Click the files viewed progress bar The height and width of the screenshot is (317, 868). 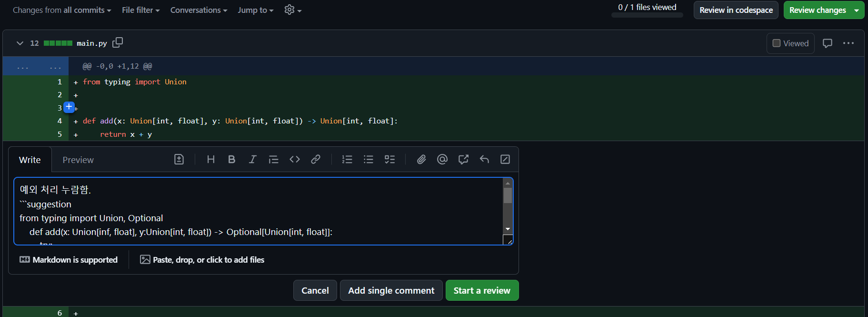(x=647, y=15)
